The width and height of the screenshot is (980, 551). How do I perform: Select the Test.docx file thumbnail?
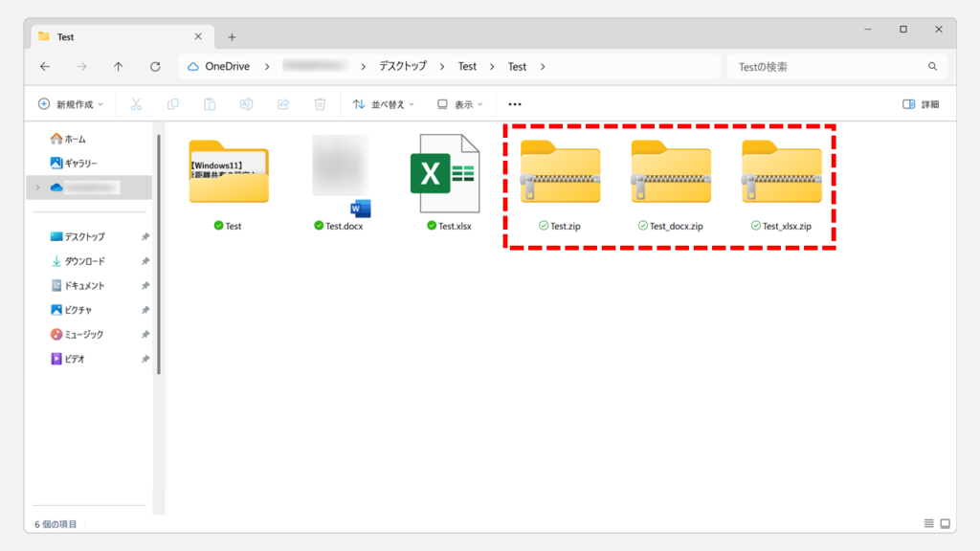pos(342,175)
